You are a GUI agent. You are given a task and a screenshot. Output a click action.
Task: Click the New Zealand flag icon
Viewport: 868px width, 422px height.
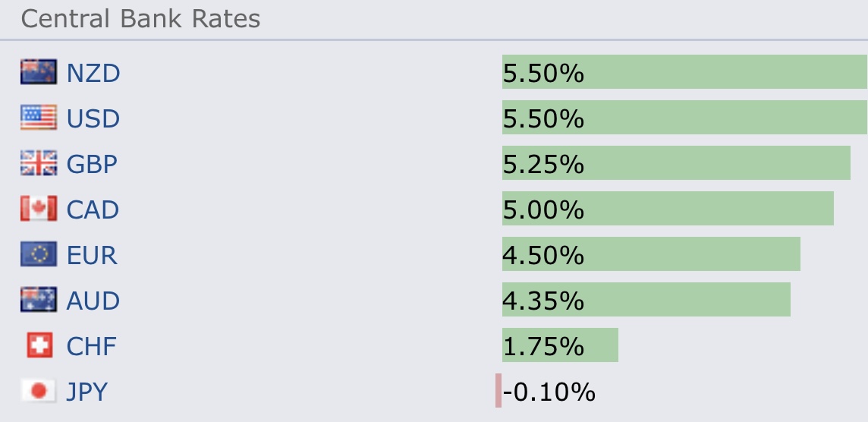pos(39,73)
